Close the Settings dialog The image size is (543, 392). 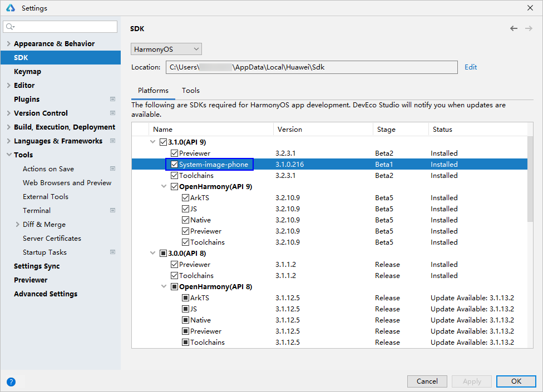tap(530, 8)
